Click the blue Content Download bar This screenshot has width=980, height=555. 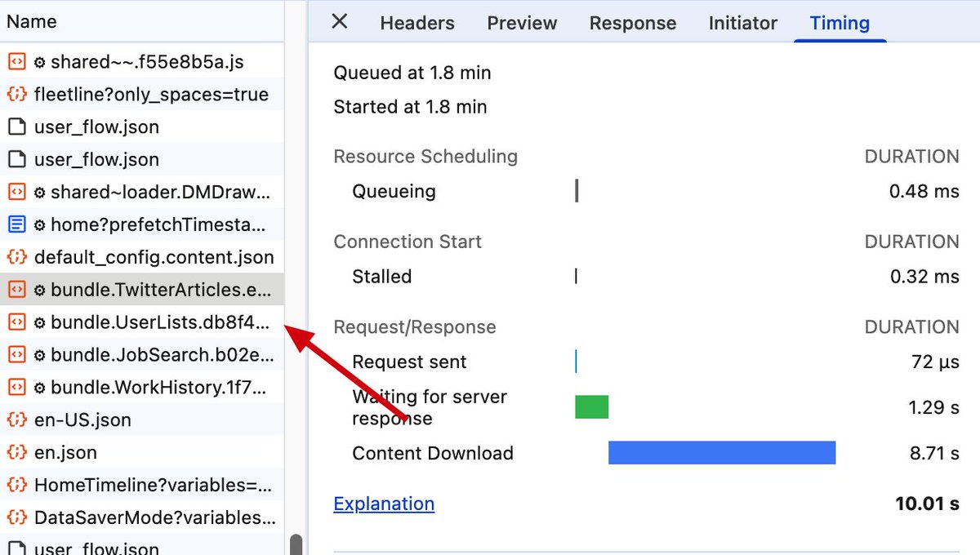coord(722,453)
